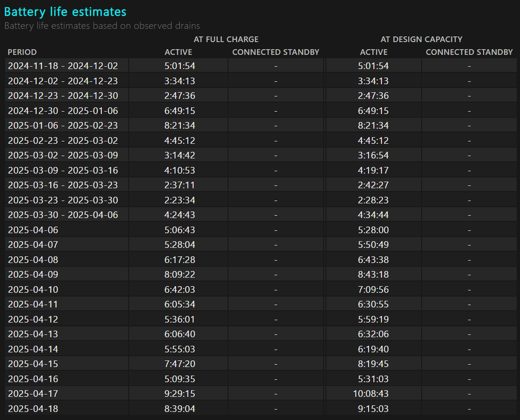Select design capacity value 6:43:38
Viewport: 520px width, 420px height.
tap(373, 260)
